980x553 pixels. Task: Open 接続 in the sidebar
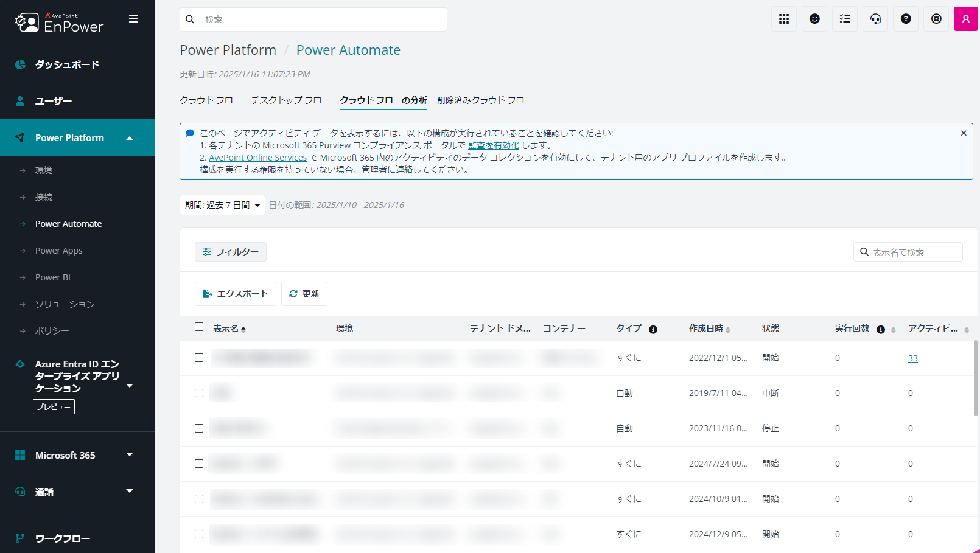(44, 197)
